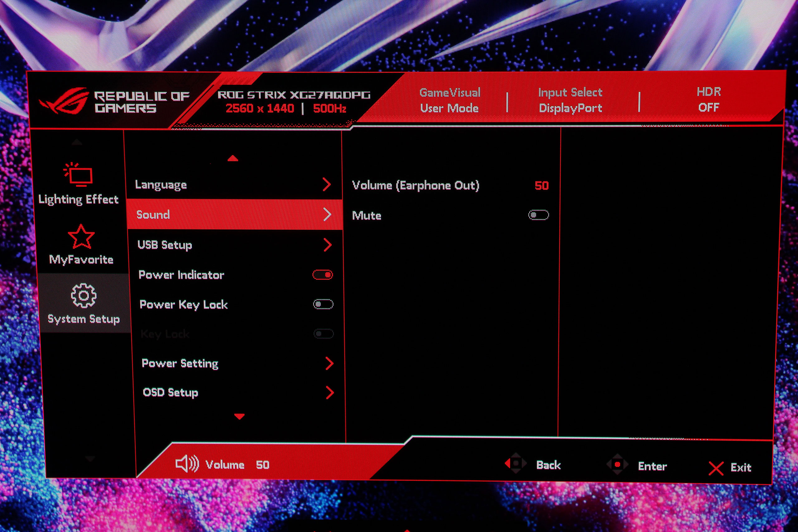Enable the Power Key Lock toggle
798x532 pixels.
(323, 304)
